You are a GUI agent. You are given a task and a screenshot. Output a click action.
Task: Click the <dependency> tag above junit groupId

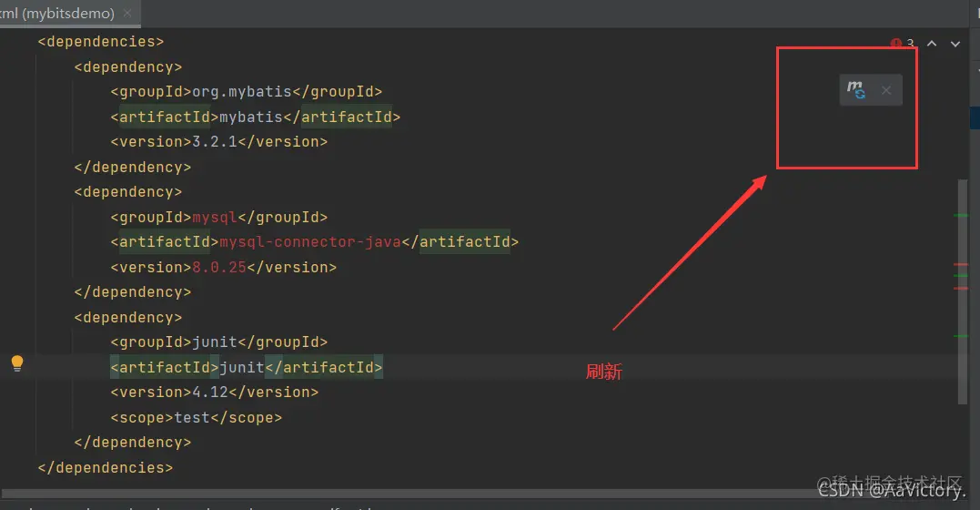coord(128,317)
